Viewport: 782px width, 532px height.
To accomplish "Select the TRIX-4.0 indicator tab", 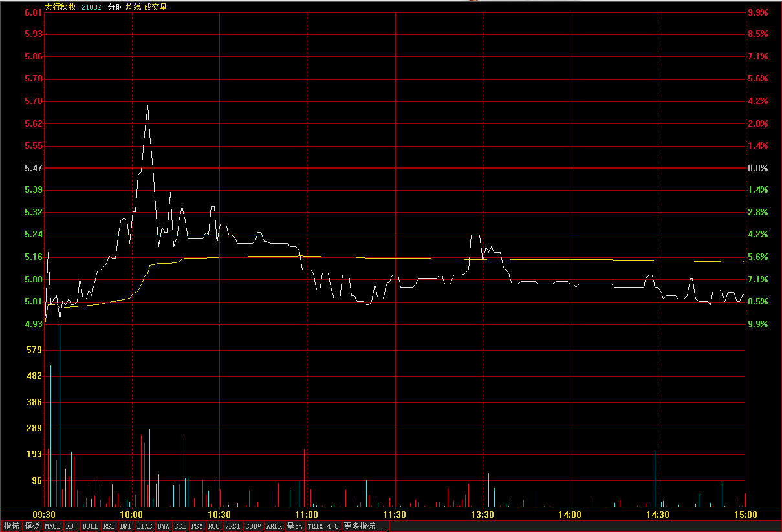I will [323, 527].
